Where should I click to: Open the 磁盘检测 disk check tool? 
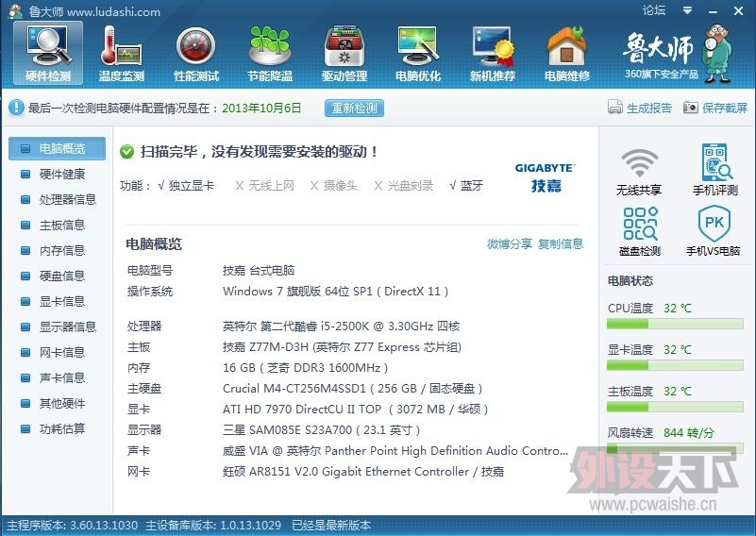pyautogui.click(x=639, y=231)
